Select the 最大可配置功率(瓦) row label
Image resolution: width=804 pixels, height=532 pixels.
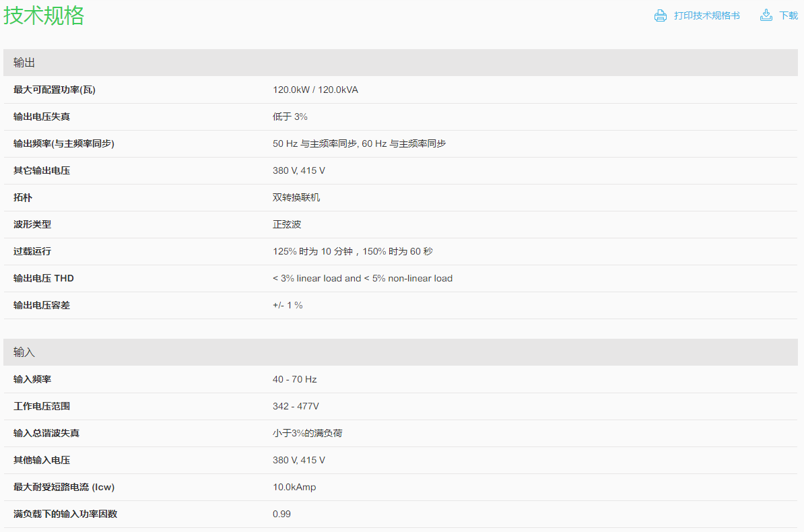coord(55,90)
